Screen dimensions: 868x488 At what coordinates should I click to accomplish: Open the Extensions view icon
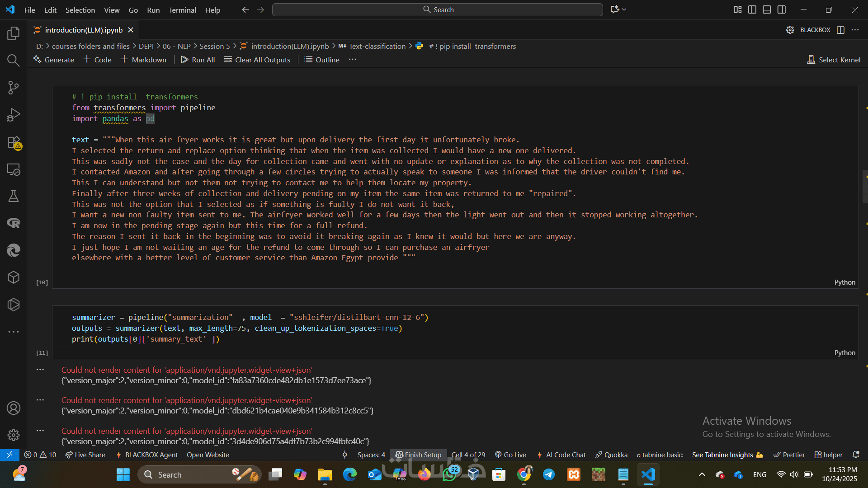[14, 142]
